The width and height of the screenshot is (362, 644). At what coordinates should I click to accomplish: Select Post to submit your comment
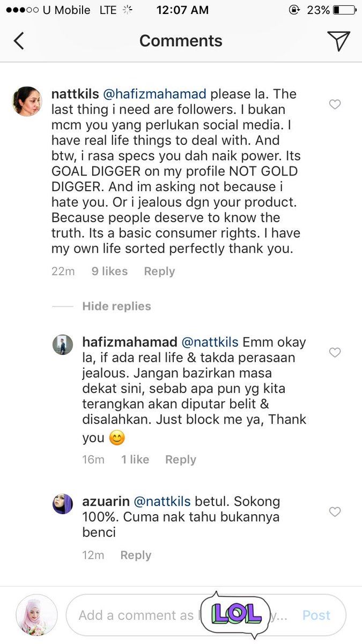tap(316, 615)
